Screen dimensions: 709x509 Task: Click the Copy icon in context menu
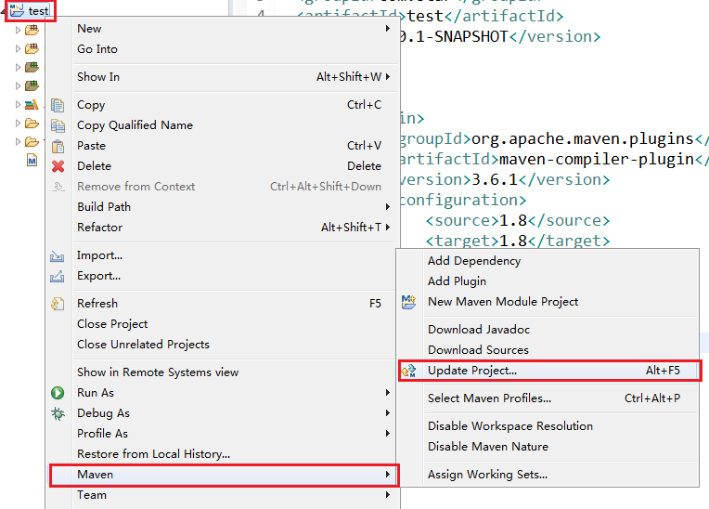(x=57, y=105)
